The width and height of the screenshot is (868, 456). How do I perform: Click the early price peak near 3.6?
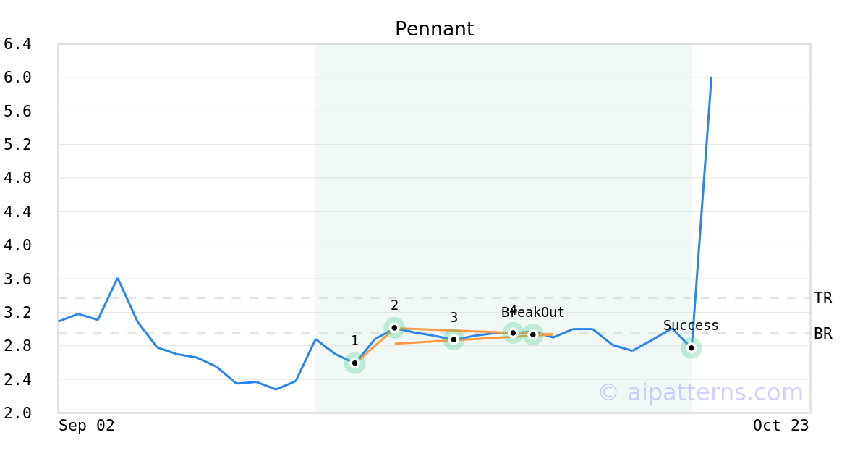click(117, 278)
